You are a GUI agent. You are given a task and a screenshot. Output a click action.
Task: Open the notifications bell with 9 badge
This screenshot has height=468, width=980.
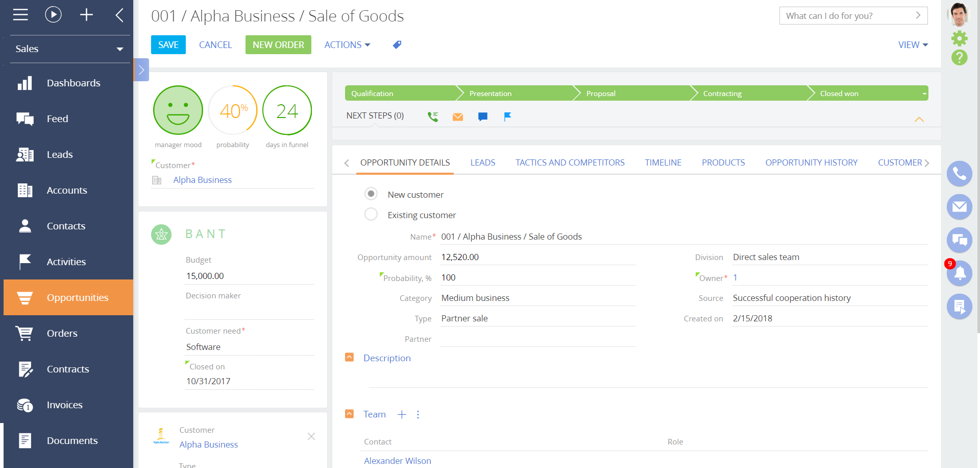pyautogui.click(x=959, y=273)
